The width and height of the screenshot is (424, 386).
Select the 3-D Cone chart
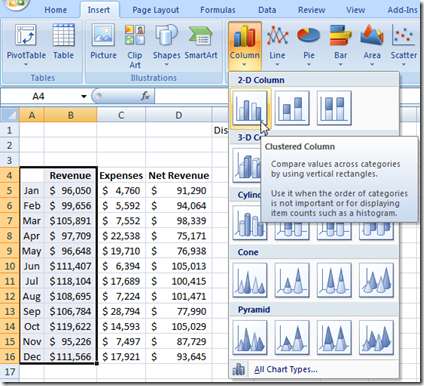click(376, 280)
